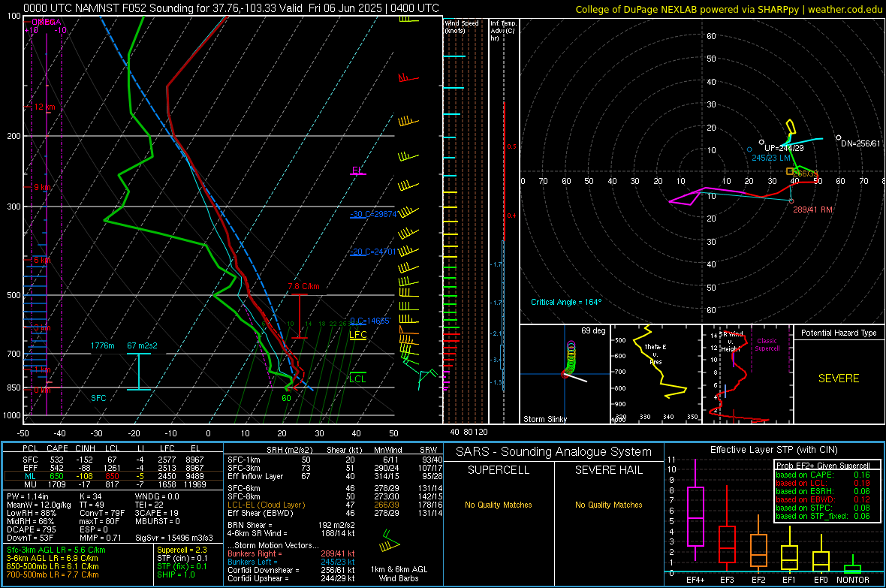886x588 pixels.
Task: Click the -20 C=24701' label
Action: tap(373, 252)
